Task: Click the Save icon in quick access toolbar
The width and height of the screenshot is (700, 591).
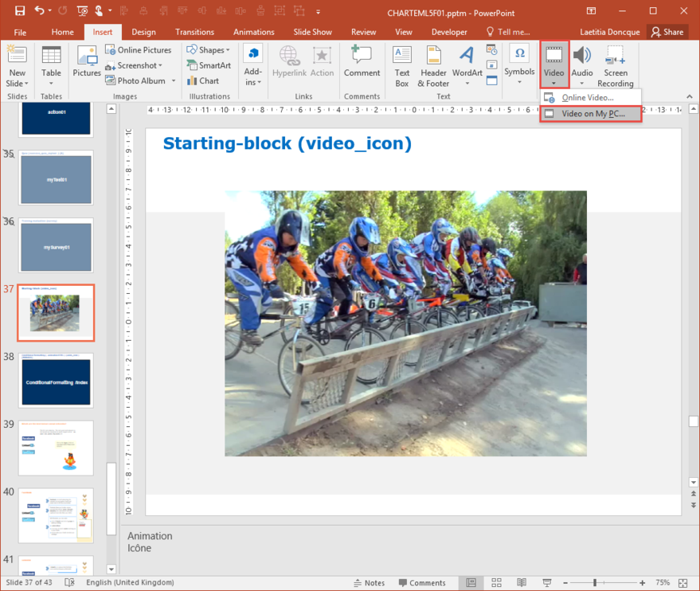Action: [20, 11]
